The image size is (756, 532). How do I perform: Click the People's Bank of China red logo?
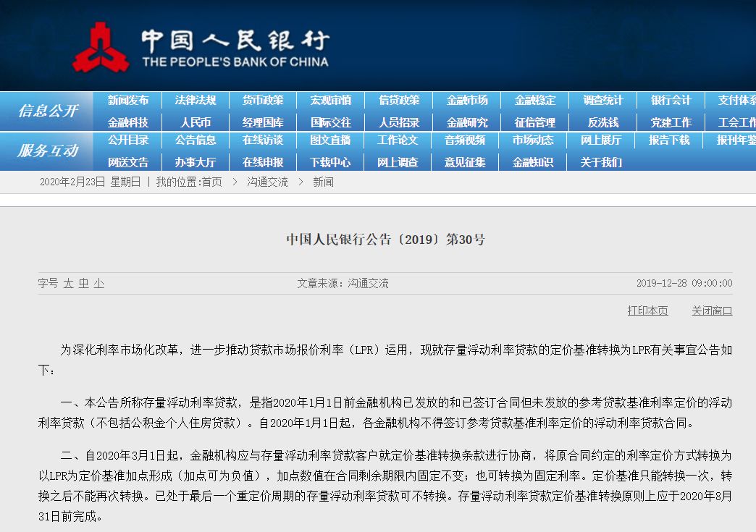point(100,48)
